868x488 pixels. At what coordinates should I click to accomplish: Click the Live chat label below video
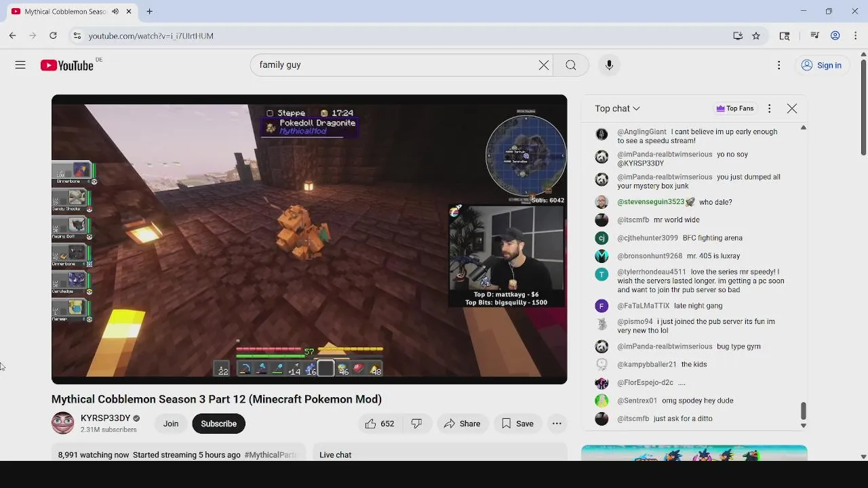click(335, 455)
